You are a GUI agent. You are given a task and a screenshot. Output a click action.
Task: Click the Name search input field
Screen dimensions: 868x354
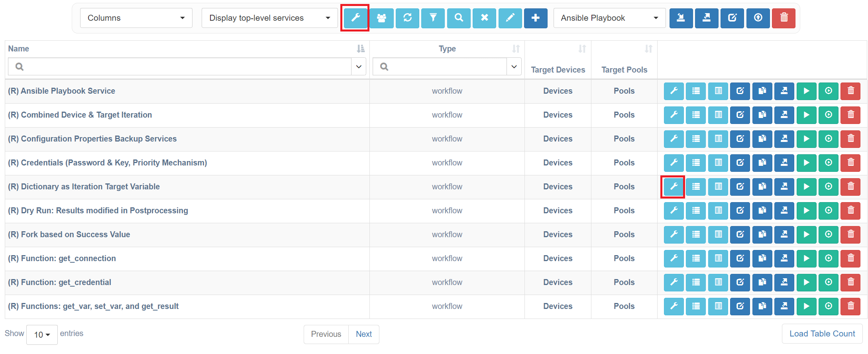pyautogui.click(x=180, y=67)
